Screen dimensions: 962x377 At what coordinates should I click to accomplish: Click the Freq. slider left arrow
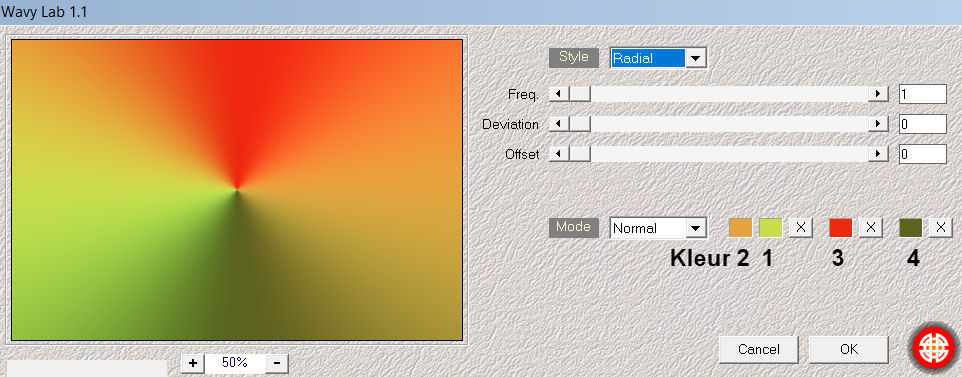click(x=558, y=94)
